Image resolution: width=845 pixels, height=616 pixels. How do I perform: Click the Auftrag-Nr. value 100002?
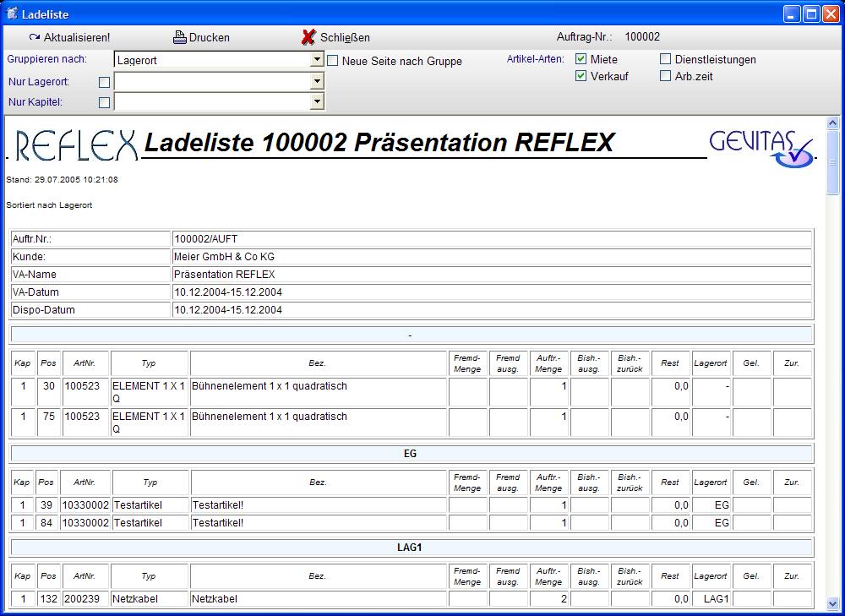(642, 37)
